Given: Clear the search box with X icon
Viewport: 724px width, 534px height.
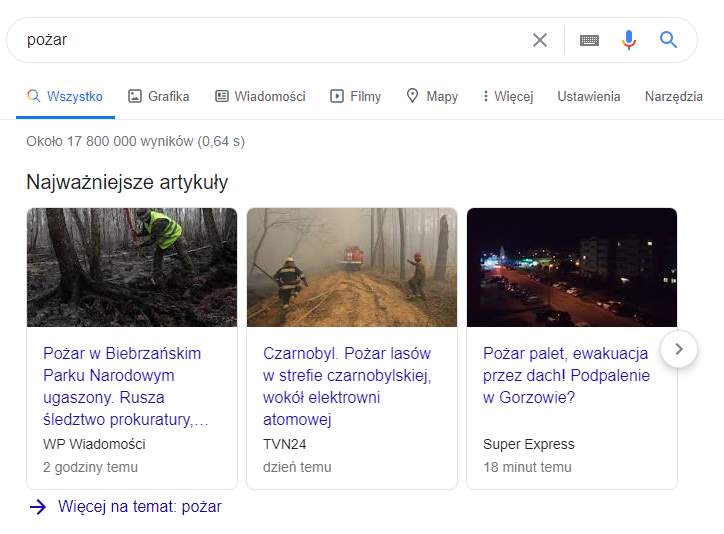Looking at the screenshot, I should [540, 40].
